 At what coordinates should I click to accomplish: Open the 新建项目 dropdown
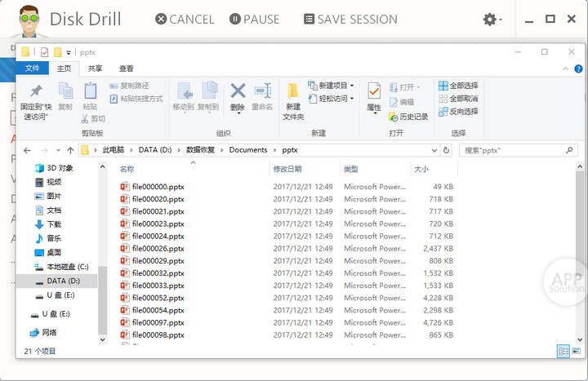[331, 86]
